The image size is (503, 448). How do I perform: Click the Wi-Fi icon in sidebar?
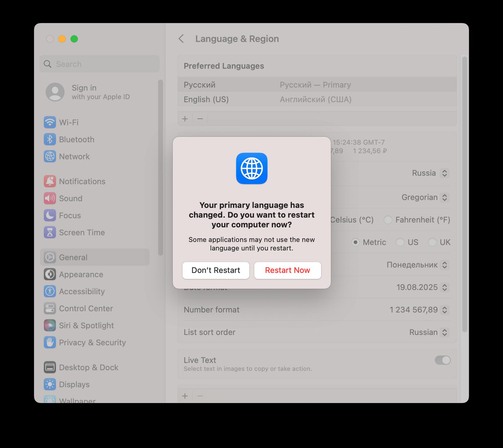click(x=50, y=122)
